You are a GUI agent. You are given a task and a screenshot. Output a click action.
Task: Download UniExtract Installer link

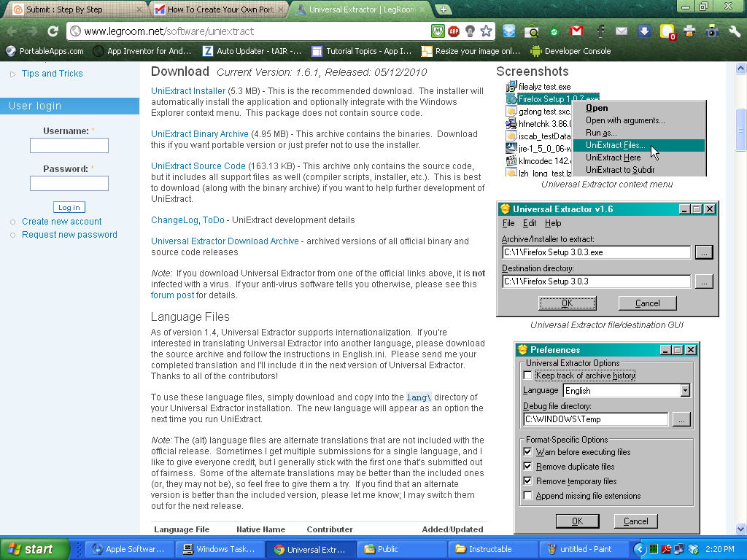(188, 91)
